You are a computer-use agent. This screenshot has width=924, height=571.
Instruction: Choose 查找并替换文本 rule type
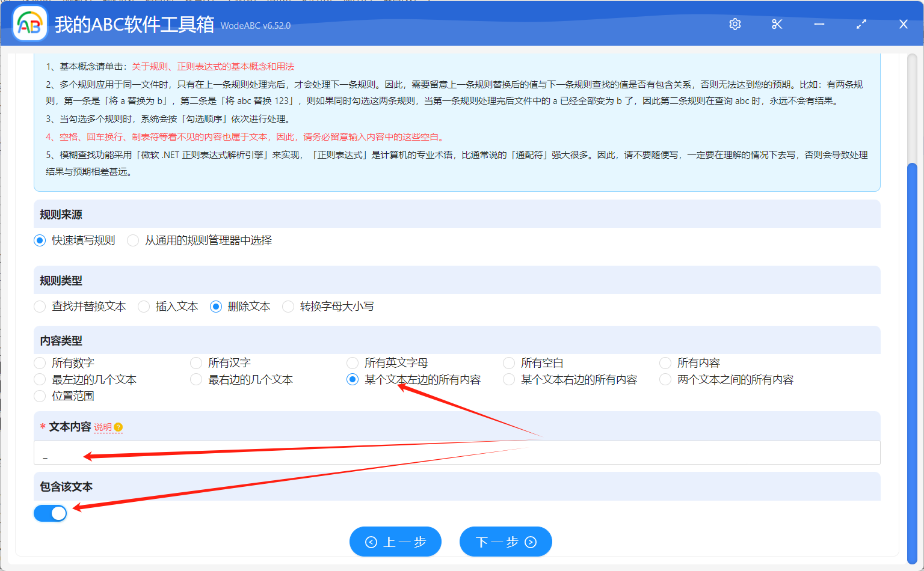click(x=40, y=307)
